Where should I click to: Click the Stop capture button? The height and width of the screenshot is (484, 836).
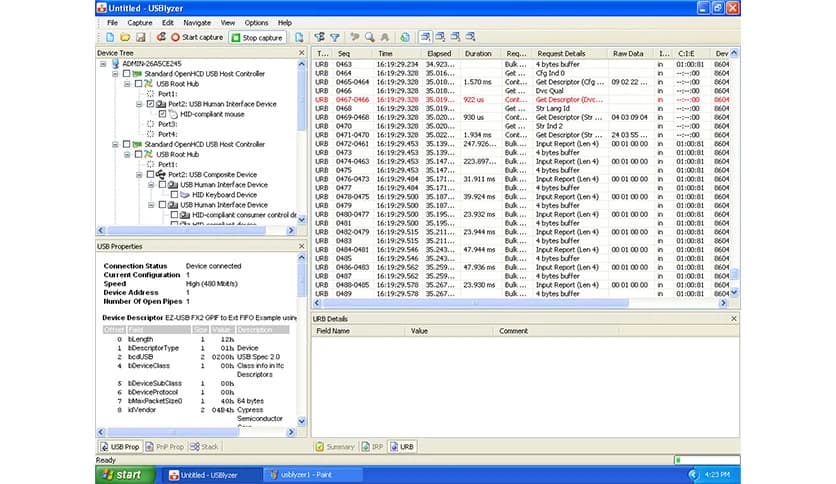257,37
